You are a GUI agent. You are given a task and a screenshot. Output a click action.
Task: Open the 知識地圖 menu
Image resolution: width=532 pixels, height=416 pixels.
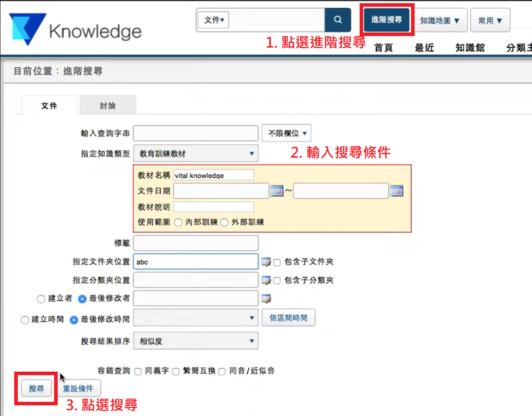coord(440,20)
